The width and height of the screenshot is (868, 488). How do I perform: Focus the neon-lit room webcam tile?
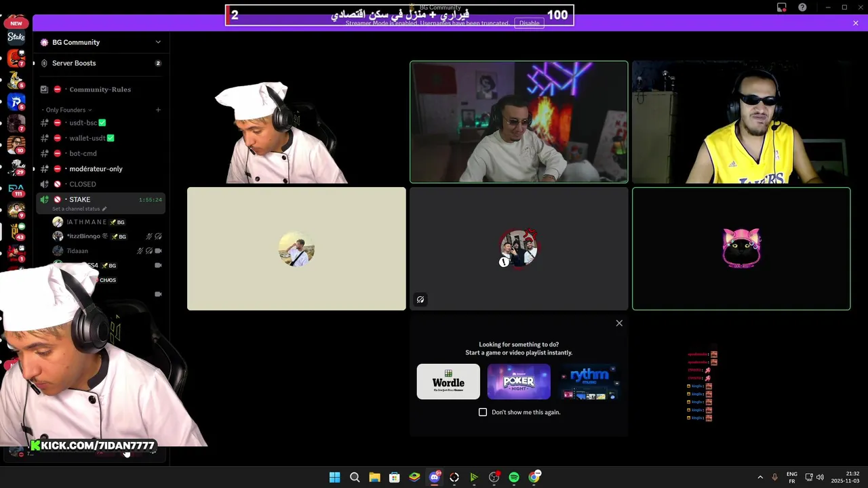519,122
